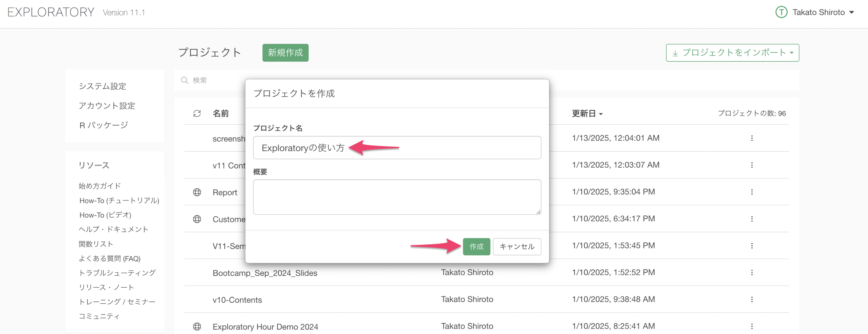Select the V11-Sem project row
Viewport: 868px width, 334px height.
[229, 246]
